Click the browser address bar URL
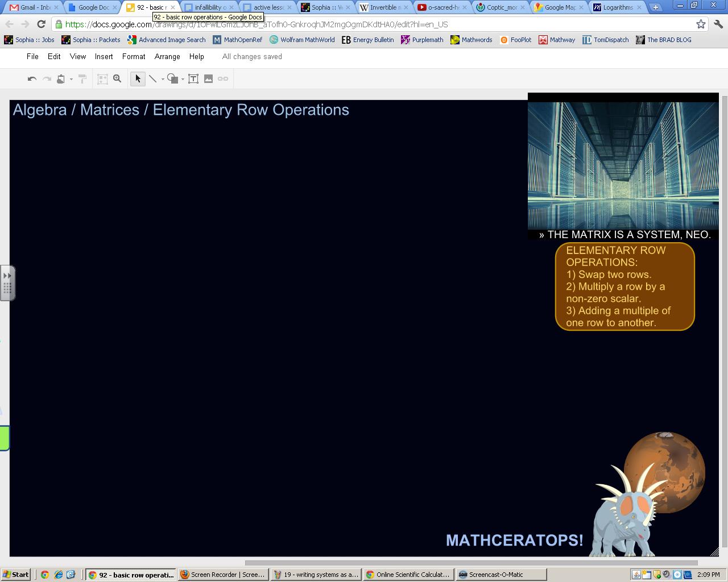The width and height of the screenshot is (728, 582). 256,24
